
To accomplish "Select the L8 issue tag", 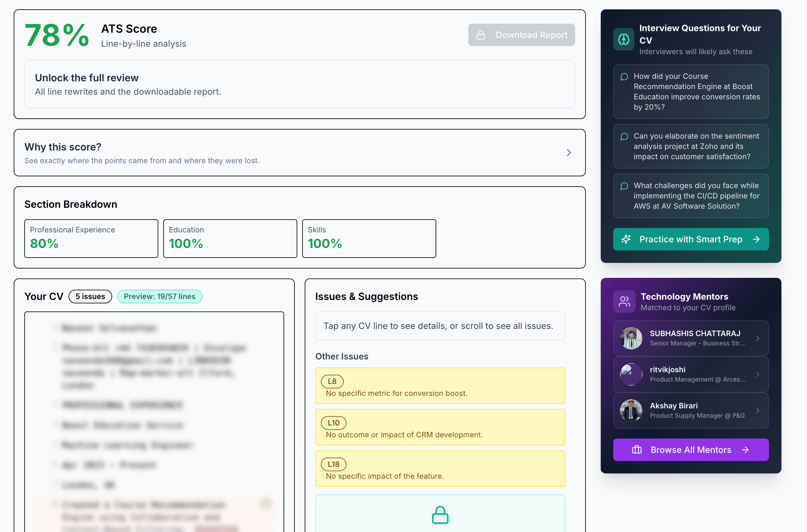I will click(x=332, y=381).
